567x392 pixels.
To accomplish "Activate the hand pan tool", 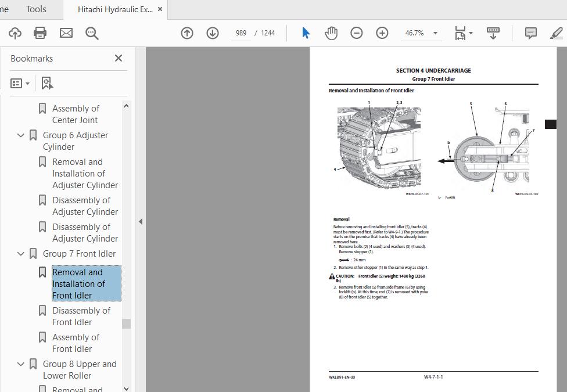I will [x=331, y=33].
